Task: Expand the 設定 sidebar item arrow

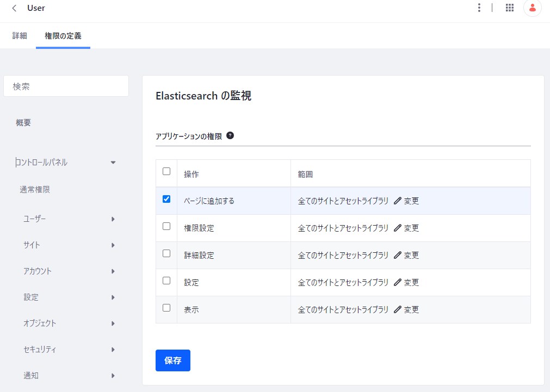Action: pyautogui.click(x=113, y=297)
